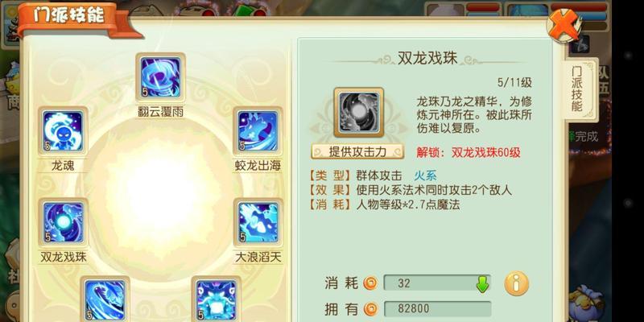The height and width of the screenshot is (322, 644).
Task: Select the bottom-right glowing dragon skill icon
Action: (217, 299)
